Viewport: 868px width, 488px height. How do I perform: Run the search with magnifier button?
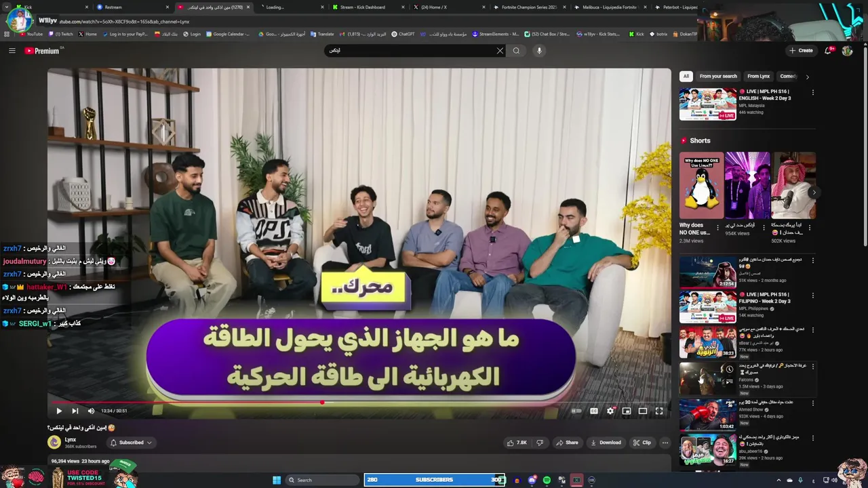(517, 51)
